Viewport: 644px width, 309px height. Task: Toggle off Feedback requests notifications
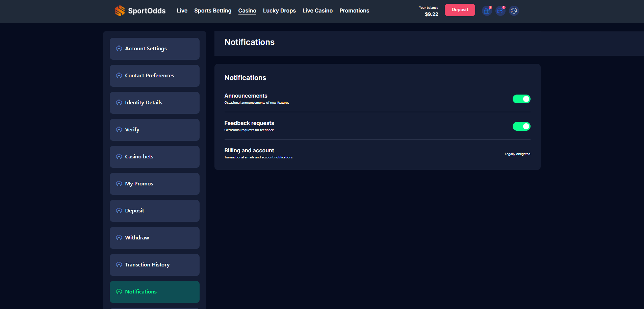tap(521, 126)
